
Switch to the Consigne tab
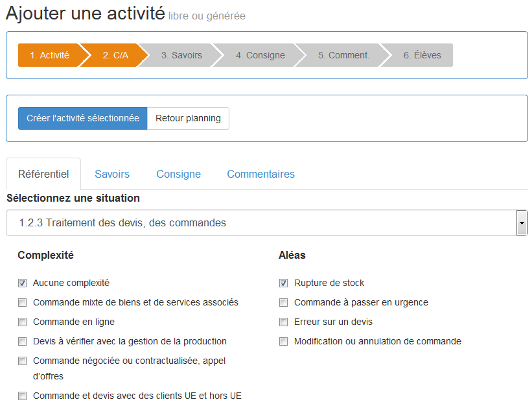[178, 174]
